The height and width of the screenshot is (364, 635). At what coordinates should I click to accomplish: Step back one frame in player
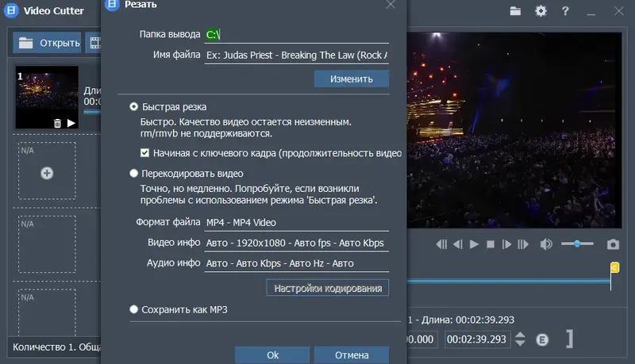[458, 244]
